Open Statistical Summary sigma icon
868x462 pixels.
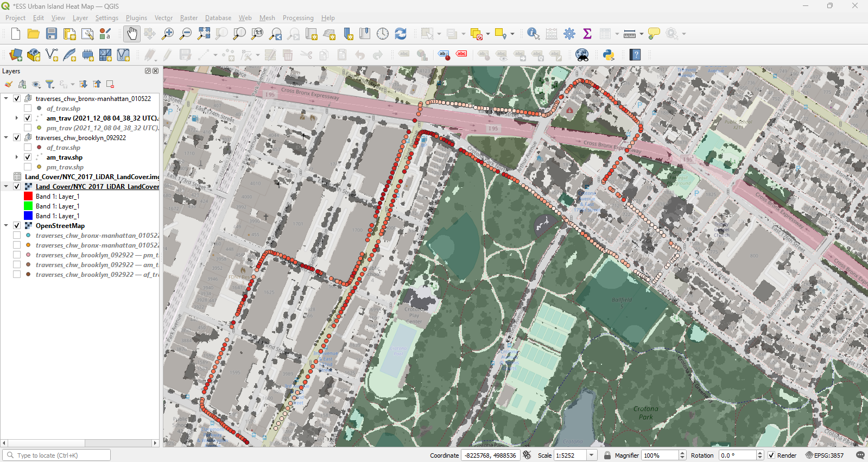587,34
